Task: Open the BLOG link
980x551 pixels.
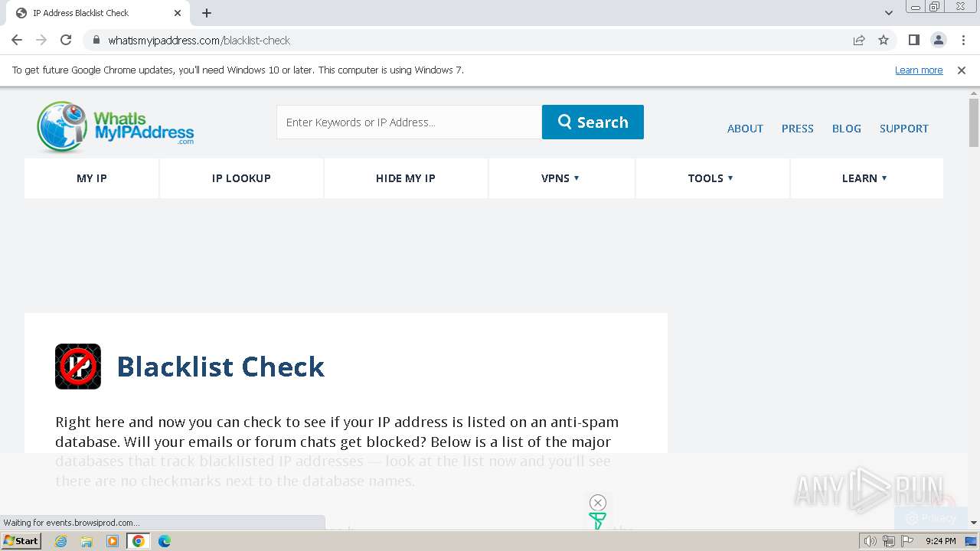Action: (846, 129)
